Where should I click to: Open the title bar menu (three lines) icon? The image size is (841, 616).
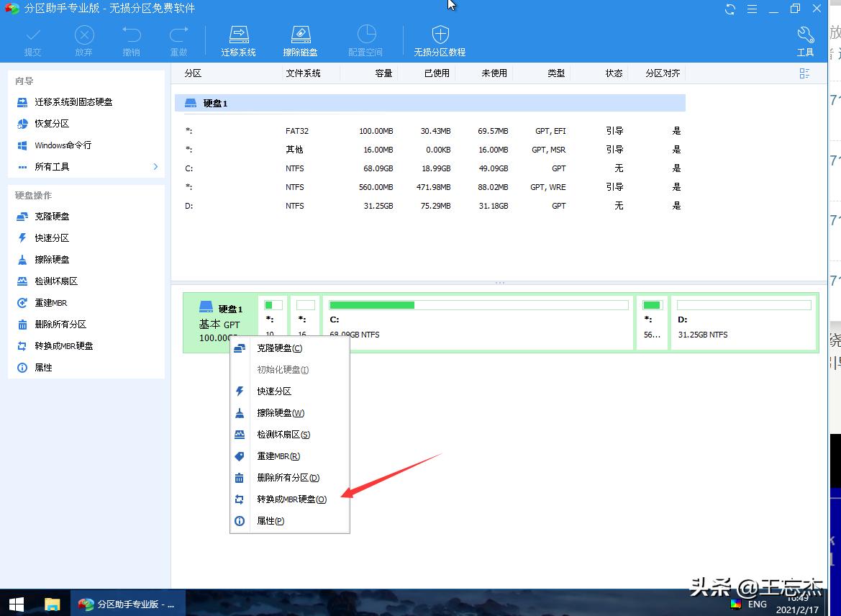[752, 9]
